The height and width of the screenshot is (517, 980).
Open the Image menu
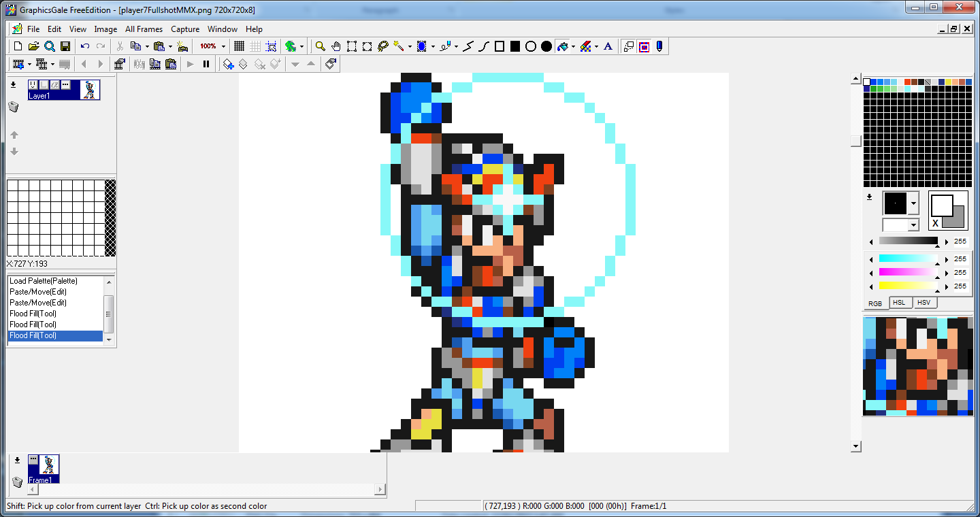point(105,29)
